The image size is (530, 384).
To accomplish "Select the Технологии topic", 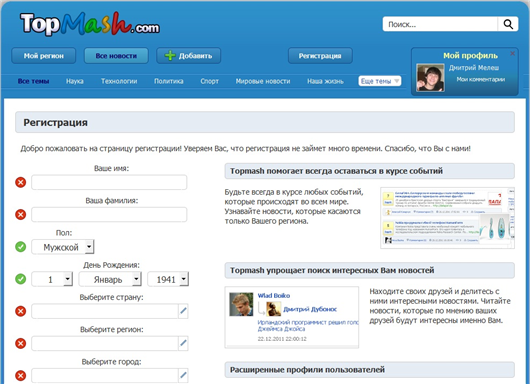I will click(x=119, y=81).
